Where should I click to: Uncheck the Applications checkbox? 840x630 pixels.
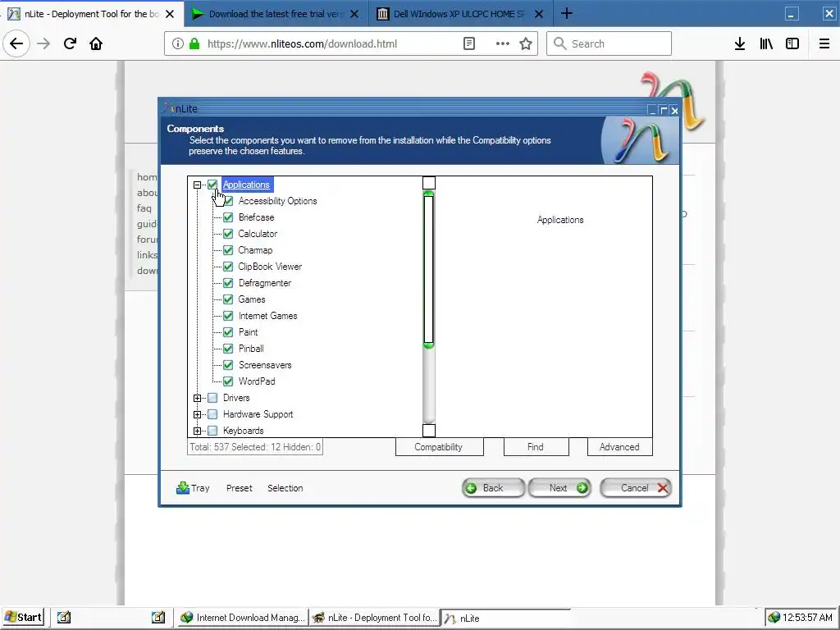coord(212,185)
